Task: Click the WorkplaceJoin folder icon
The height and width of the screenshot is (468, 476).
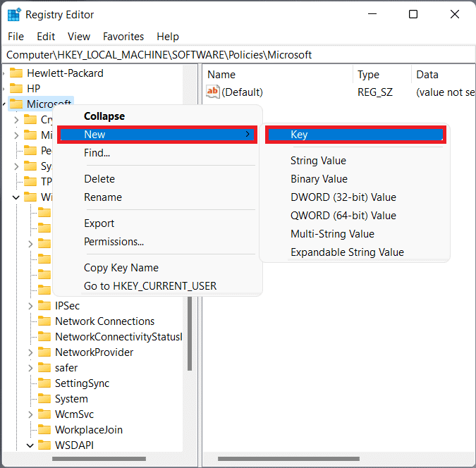Action: pos(44,430)
